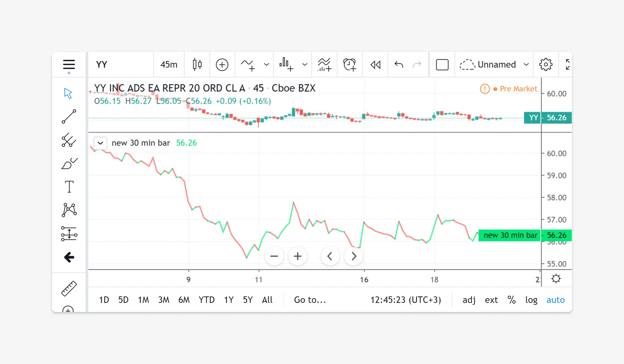Viewport: 624px width, 364px height.
Task: Open the candlestick chart style selector
Action: click(197, 64)
